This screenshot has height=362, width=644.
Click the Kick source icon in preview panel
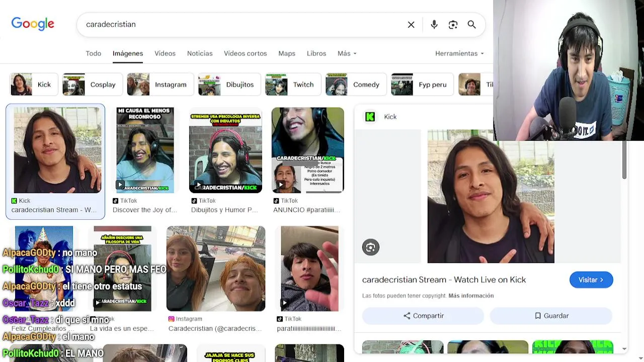[x=370, y=117]
